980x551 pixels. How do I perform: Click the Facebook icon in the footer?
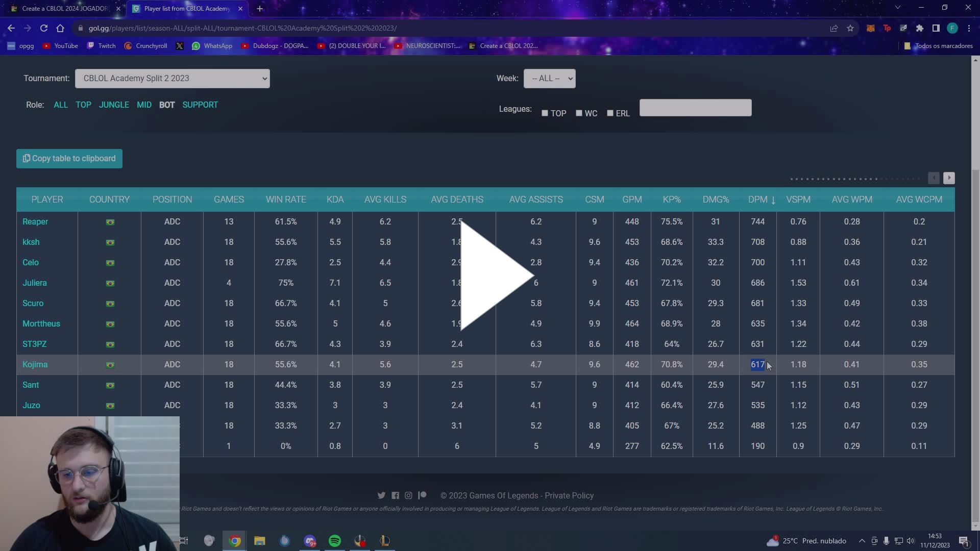click(x=395, y=495)
